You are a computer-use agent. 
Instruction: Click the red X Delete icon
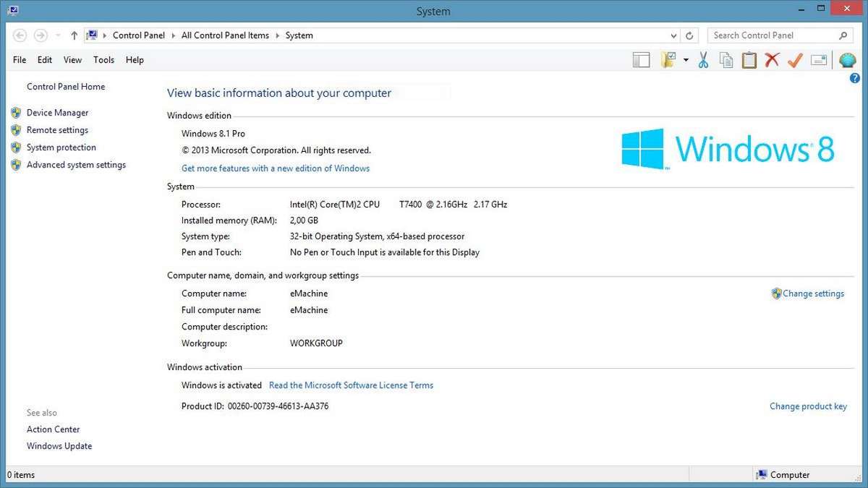[772, 60]
